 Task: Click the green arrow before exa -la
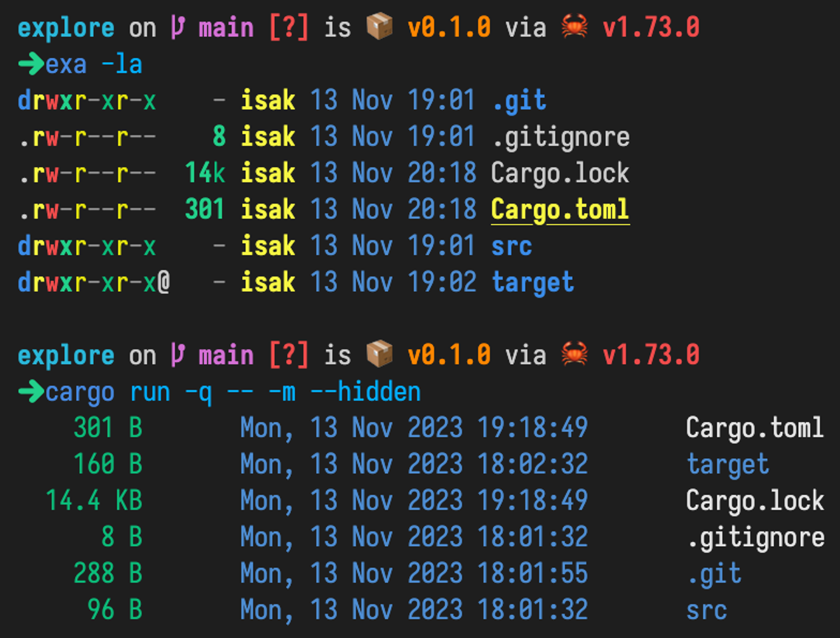(31, 64)
